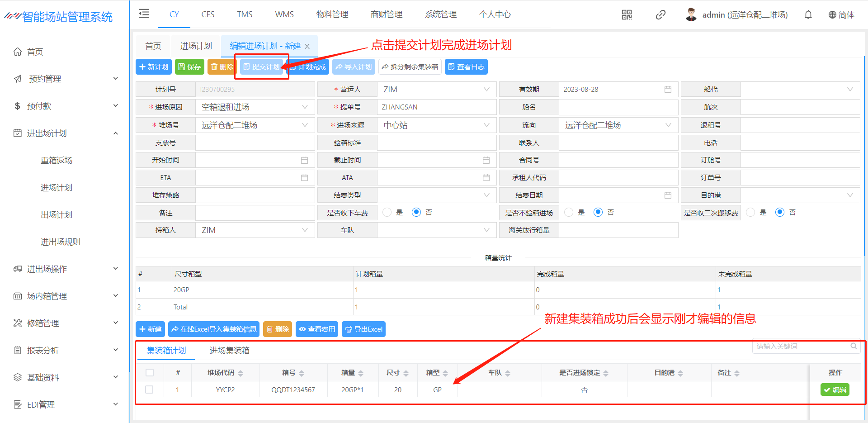Click the search icon in keyword box
This screenshot has height=423, width=868.
click(854, 346)
